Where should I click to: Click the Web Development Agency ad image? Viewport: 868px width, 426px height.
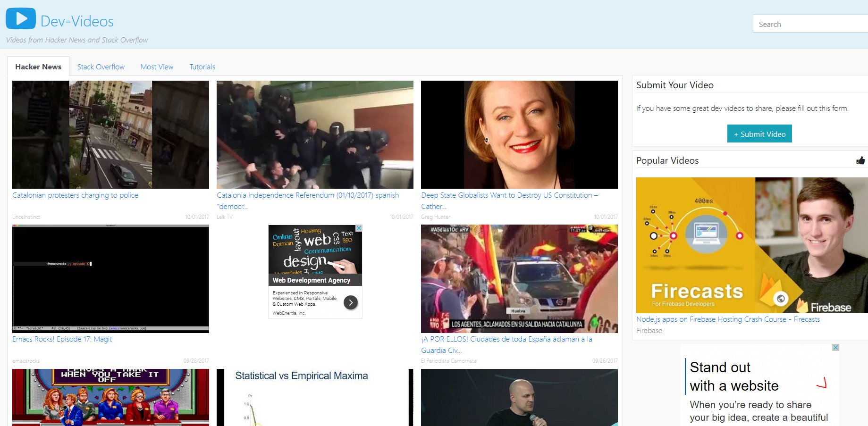click(x=315, y=250)
